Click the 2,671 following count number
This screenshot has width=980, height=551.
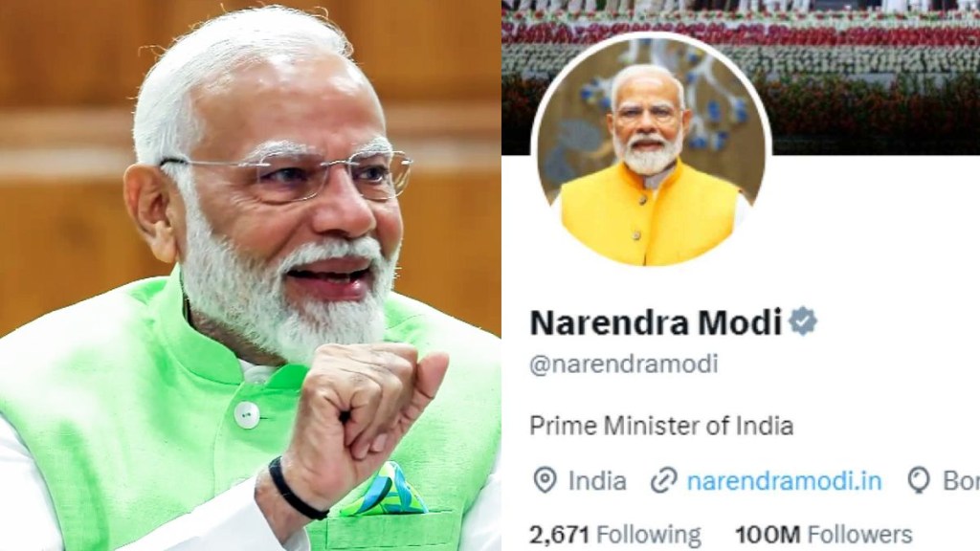click(x=559, y=535)
